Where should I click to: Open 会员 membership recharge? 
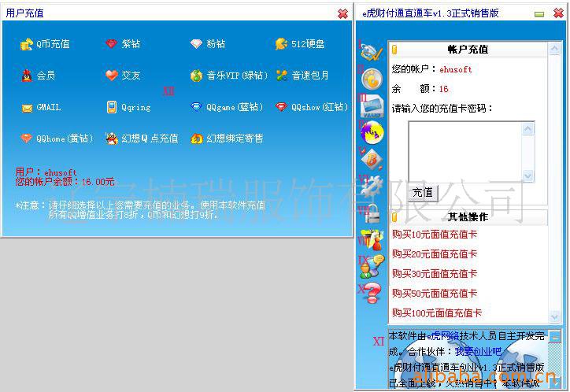coord(38,76)
